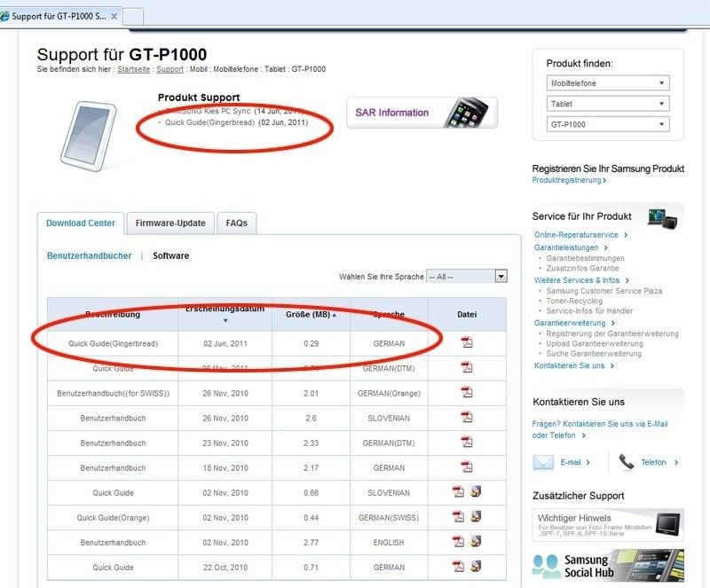Download PDF for Benutzerhandbuch 18 Nov 2010
The image size is (710, 588).
467,466
